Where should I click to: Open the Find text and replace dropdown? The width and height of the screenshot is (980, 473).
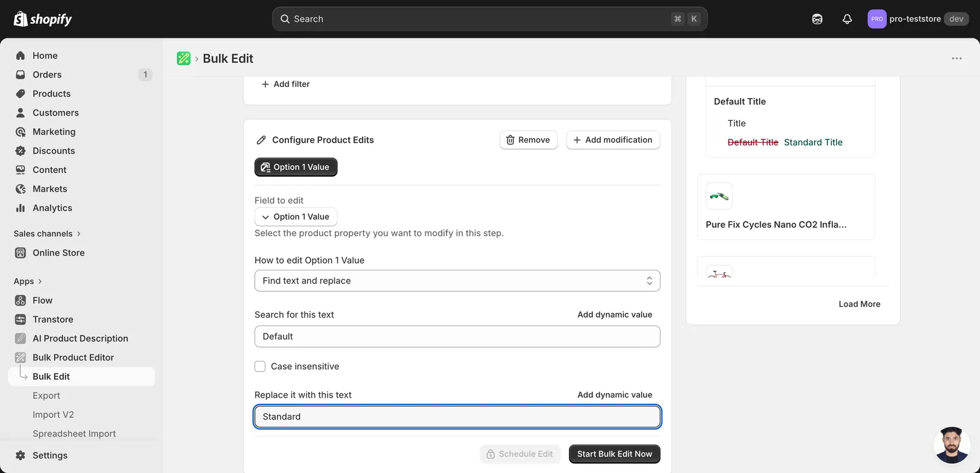[x=458, y=281]
